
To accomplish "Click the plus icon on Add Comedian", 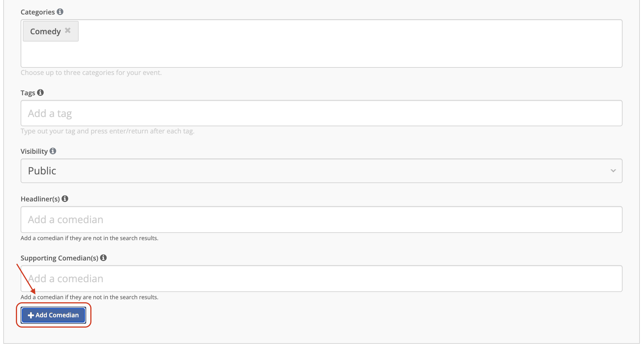I will [x=31, y=315].
